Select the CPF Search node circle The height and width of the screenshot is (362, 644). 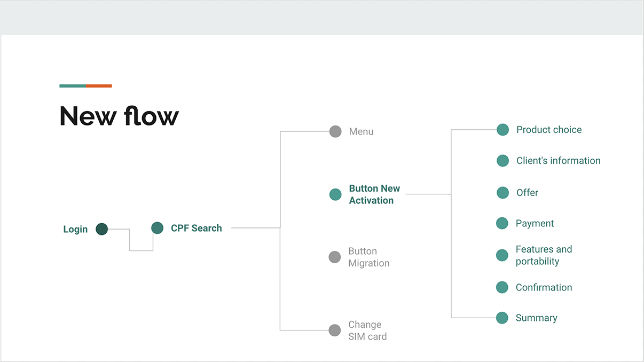point(157,228)
